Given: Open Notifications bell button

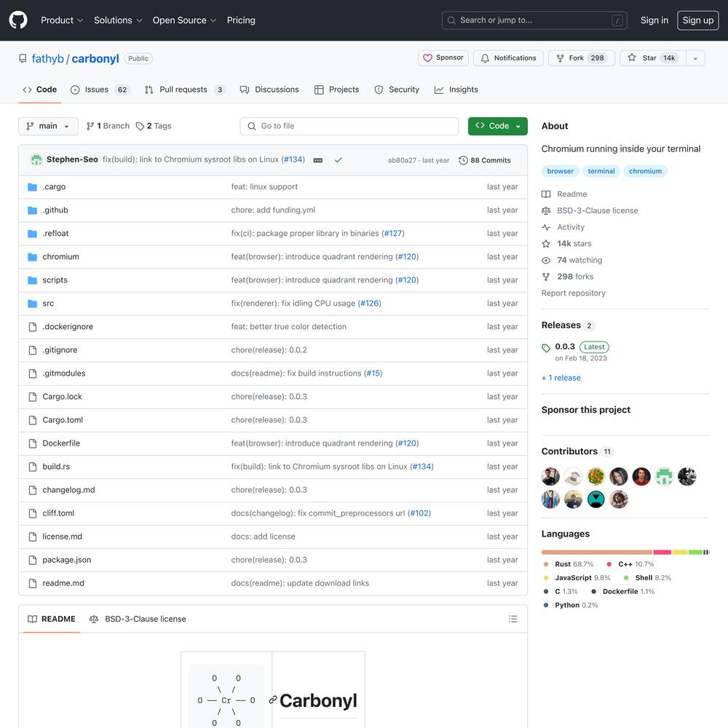Looking at the screenshot, I should tap(508, 58).
